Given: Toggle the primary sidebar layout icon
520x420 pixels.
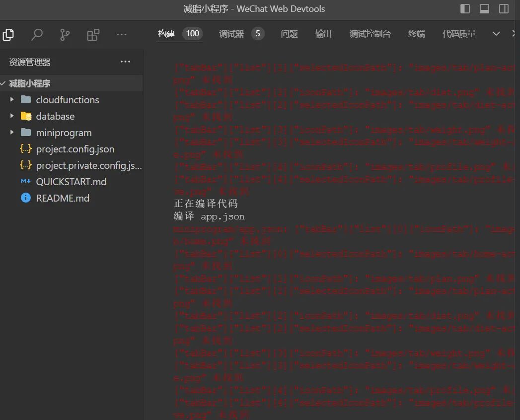Looking at the screenshot, I should 465,8.
